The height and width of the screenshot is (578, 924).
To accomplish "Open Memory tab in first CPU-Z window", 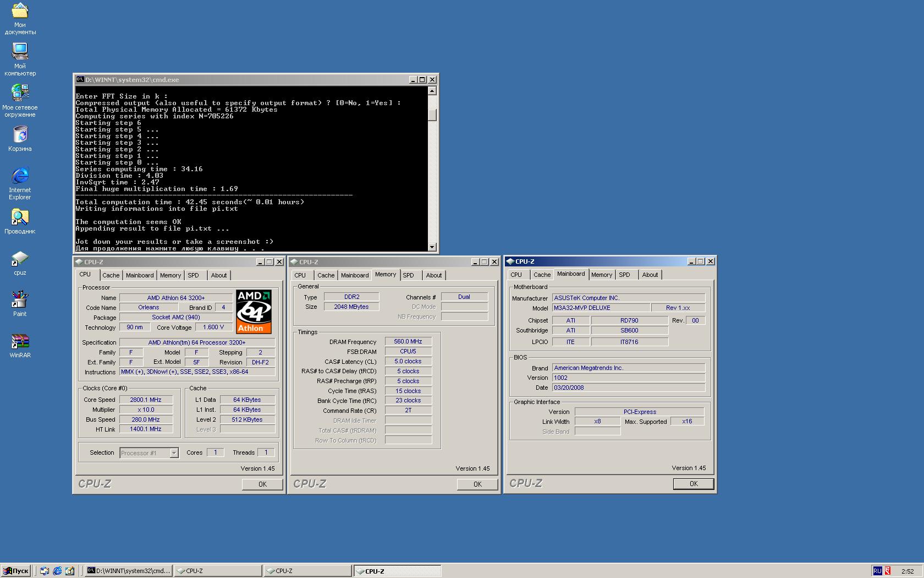I will (170, 275).
